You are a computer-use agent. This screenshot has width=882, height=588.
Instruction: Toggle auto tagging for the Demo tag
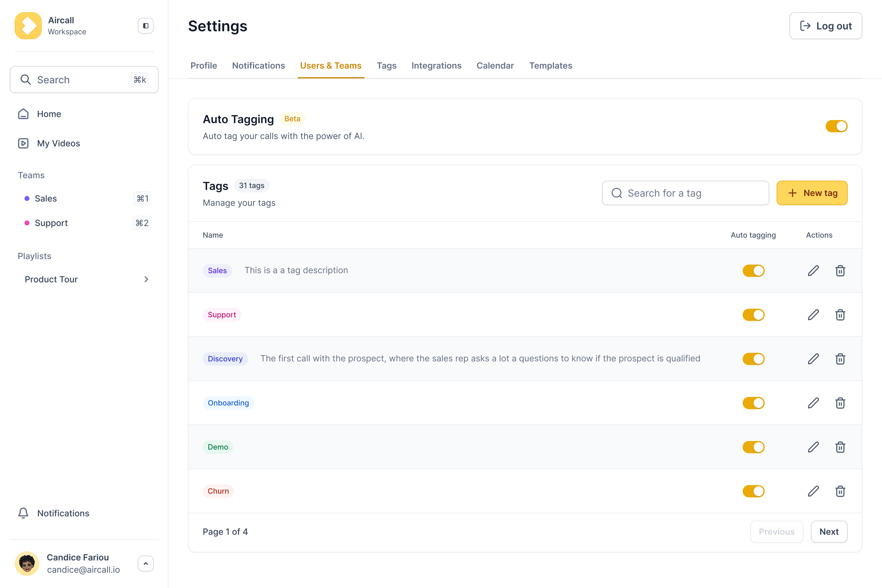pyautogui.click(x=753, y=447)
